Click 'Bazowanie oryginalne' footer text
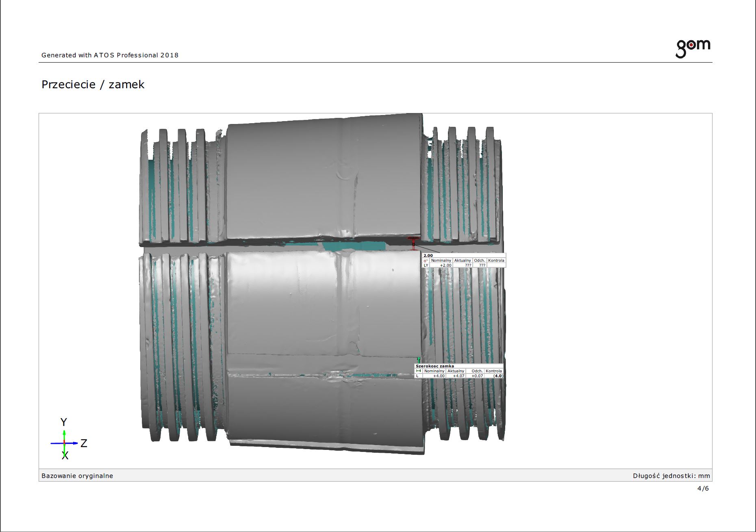The width and height of the screenshot is (756, 532). [77, 476]
